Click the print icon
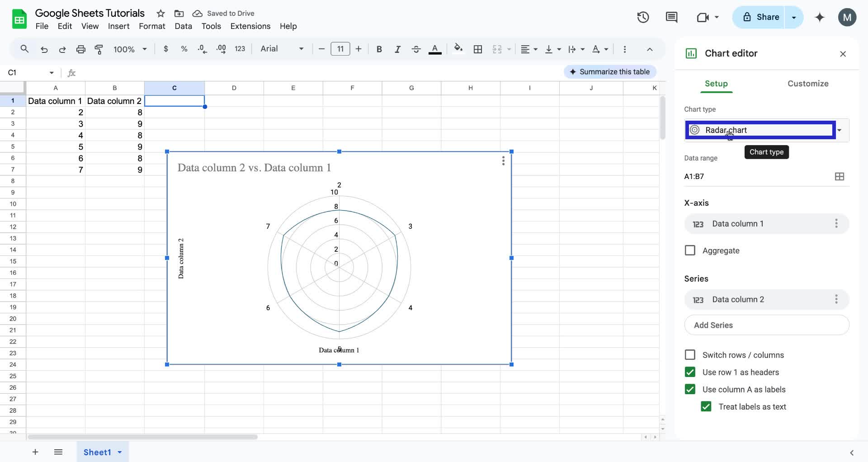Screen dimensions: 868x462 (80, 49)
